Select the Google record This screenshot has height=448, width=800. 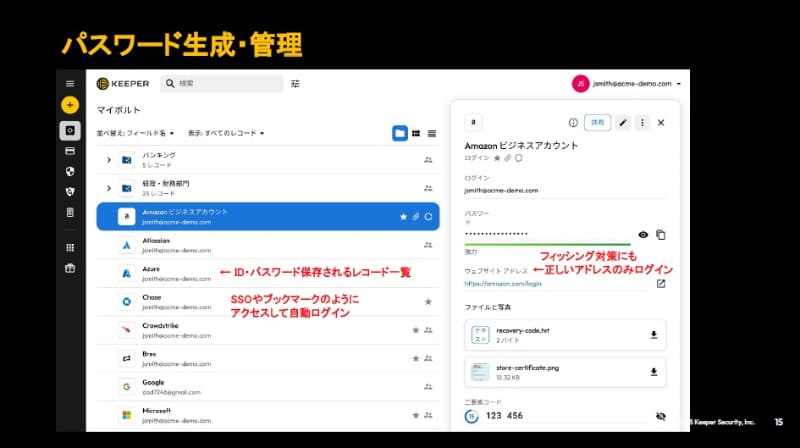click(268, 387)
